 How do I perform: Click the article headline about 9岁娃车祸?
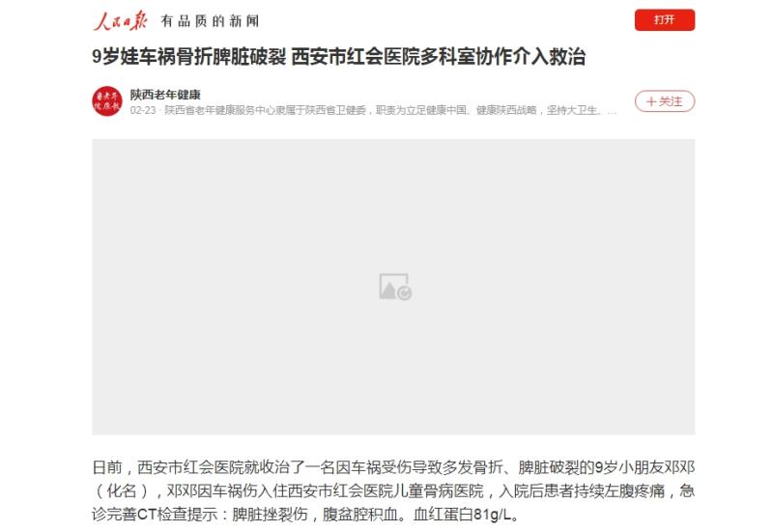(339, 57)
